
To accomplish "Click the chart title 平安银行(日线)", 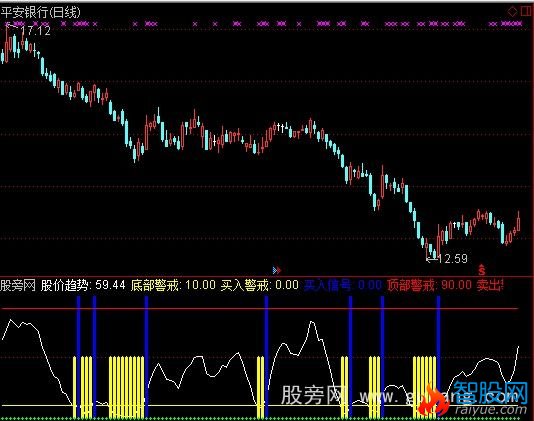I will point(41,12).
